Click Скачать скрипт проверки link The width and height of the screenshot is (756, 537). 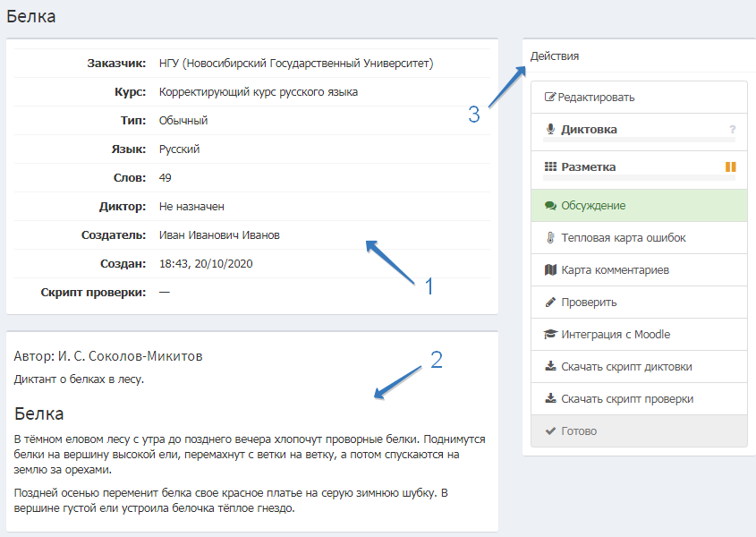(626, 399)
